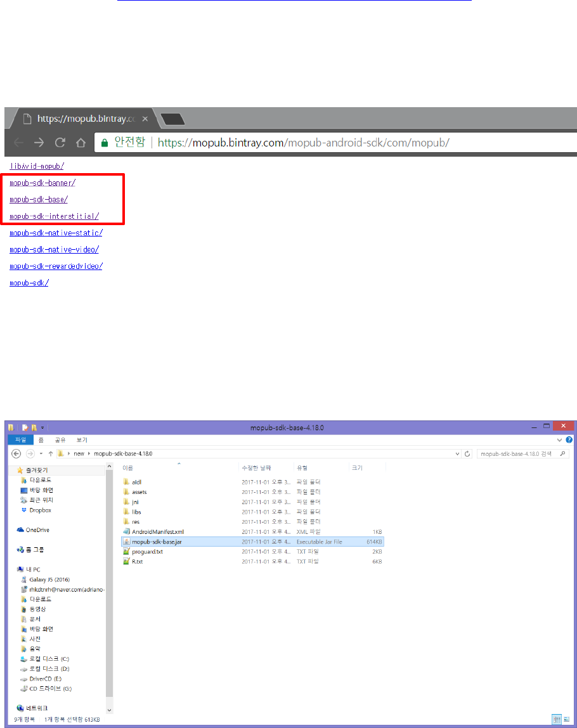
Task: Select the assets folder
Action: [x=139, y=492]
